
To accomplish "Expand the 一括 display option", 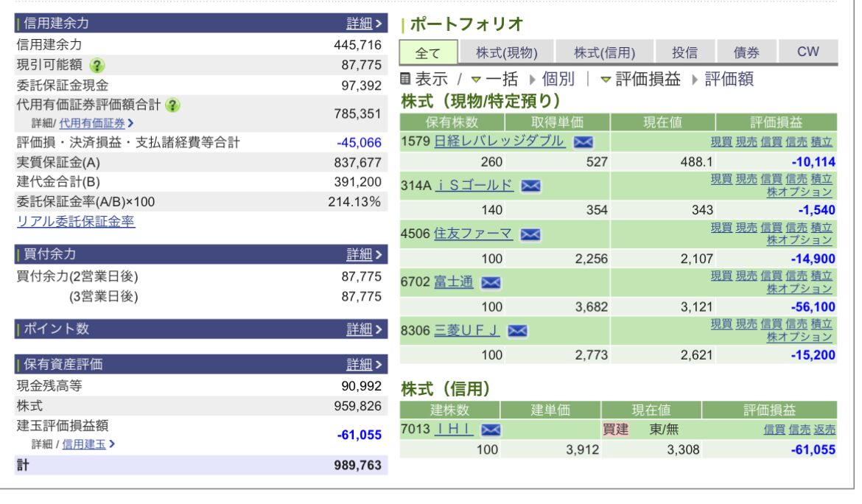I will coord(495,80).
